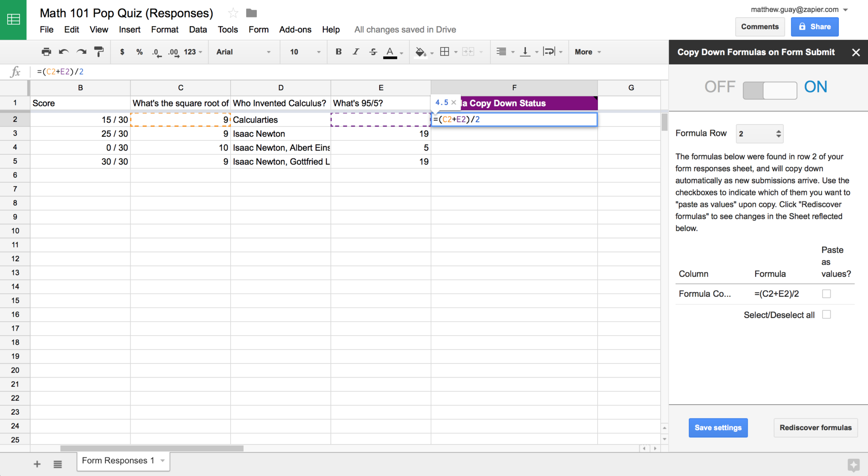Select the paint format tool

pyautogui.click(x=99, y=52)
